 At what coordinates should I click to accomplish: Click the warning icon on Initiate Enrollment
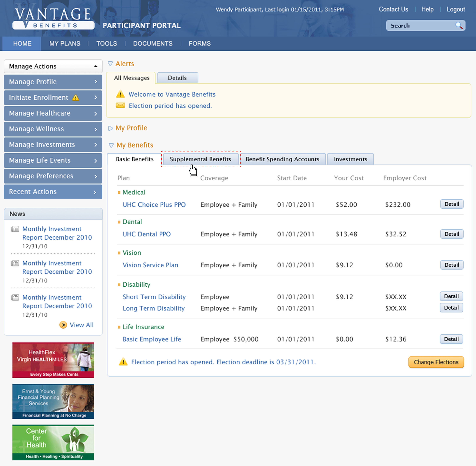[x=76, y=98]
